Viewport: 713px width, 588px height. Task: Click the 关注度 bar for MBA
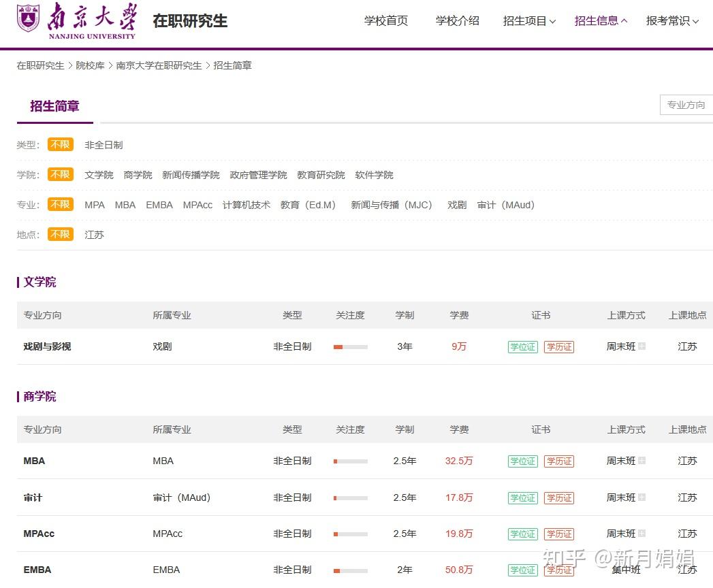click(350, 461)
